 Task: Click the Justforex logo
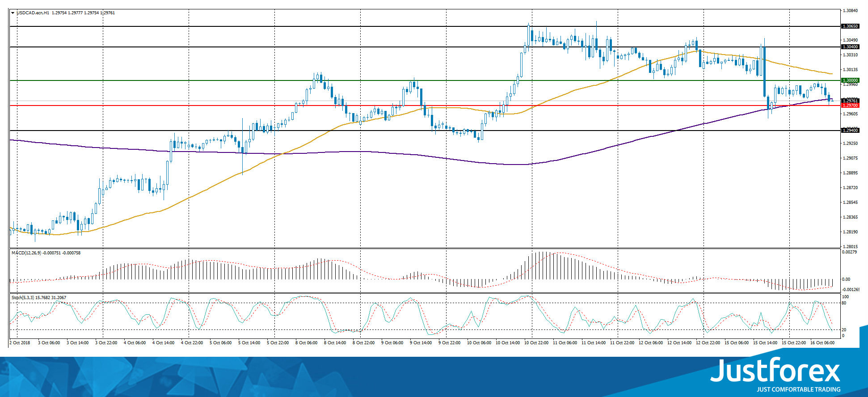point(775,370)
